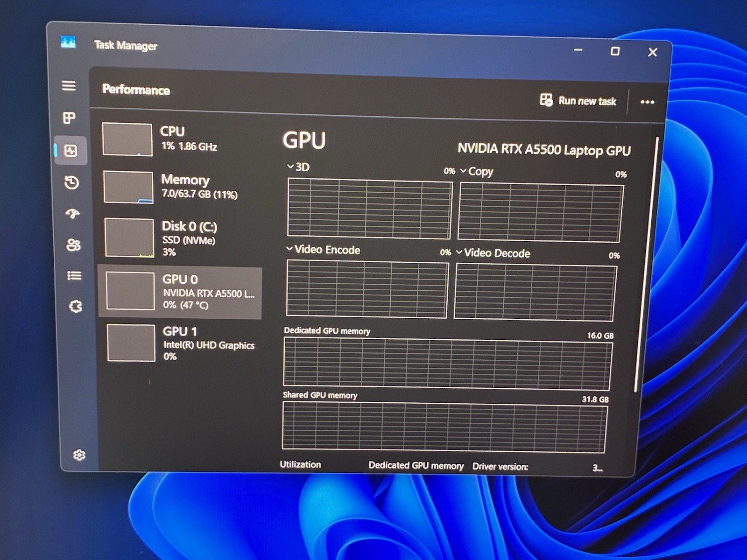Select Disk 0 (C:) entry
This screenshot has height=560, width=747.
[x=181, y=238]
